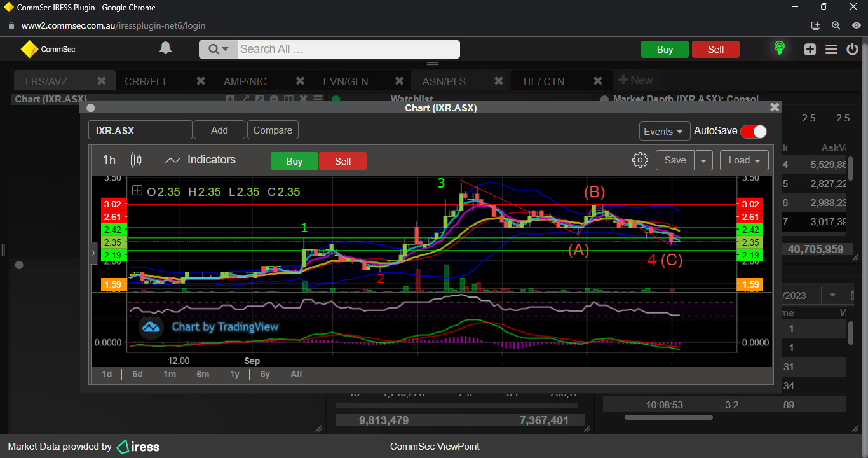
Task: Click the Market Depth panel link dot
Action: click(604, 99)
